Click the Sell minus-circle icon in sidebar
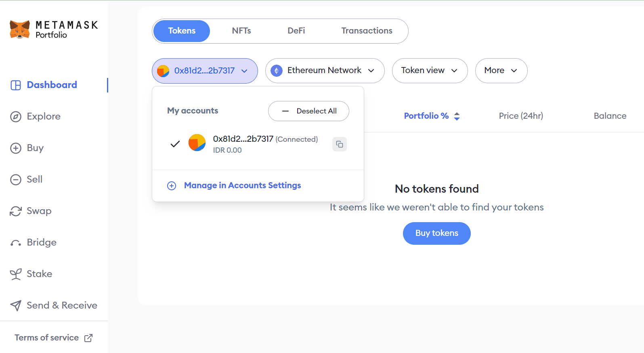The width and height of the screenshot is (644, 353). pos(16,180)
